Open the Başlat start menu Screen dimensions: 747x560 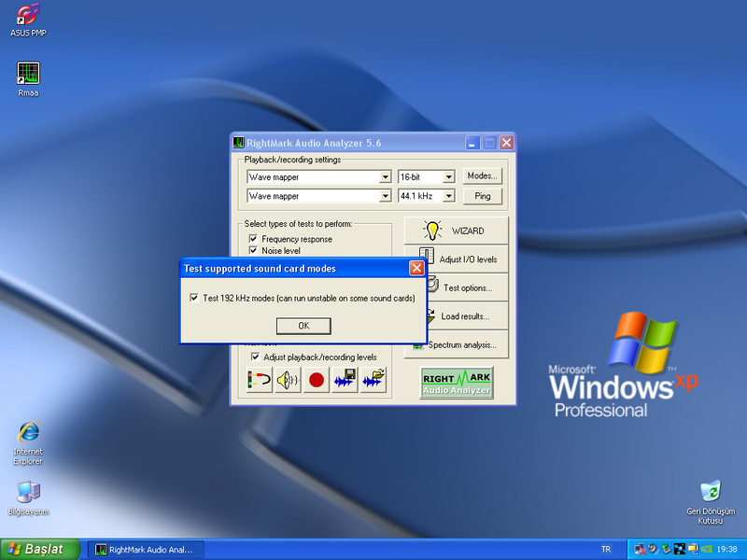[39, 549]
